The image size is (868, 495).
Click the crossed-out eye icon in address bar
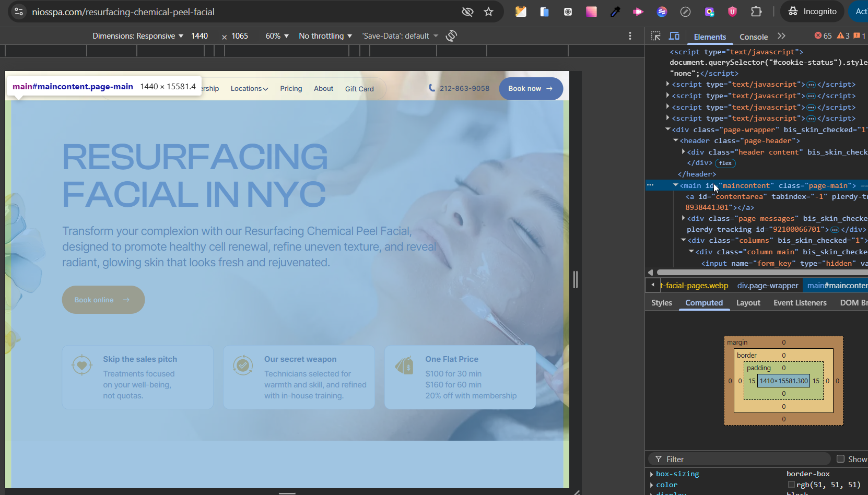click(x=467, y=11)
